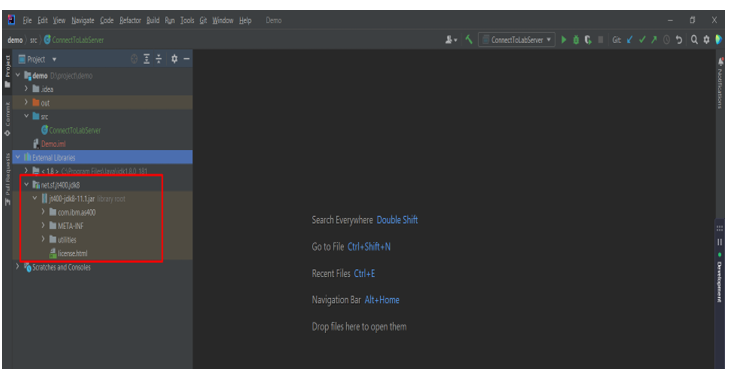Viewport: 737px width, 378px height.
Task: Toggle the Project tool window side tab
Action: pyautogui.click(x=8, y=71)
